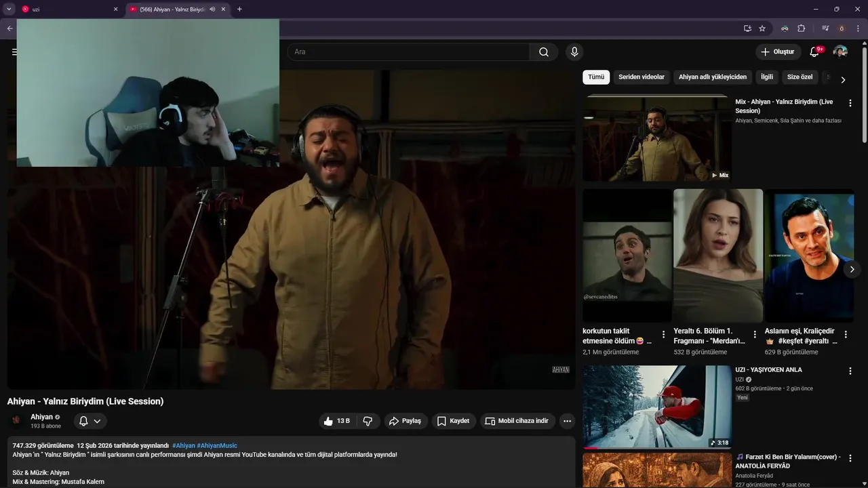Select the Size özel filter chip

(800, 77)
